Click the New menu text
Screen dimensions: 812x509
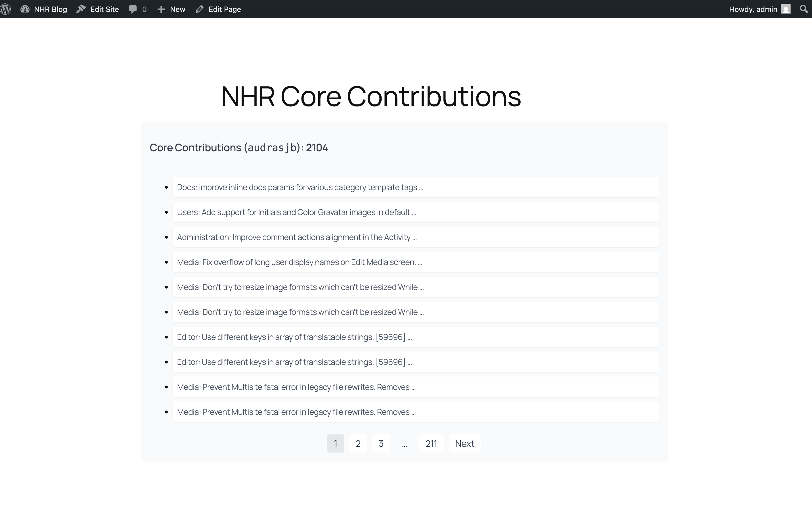tap(177, 9)
